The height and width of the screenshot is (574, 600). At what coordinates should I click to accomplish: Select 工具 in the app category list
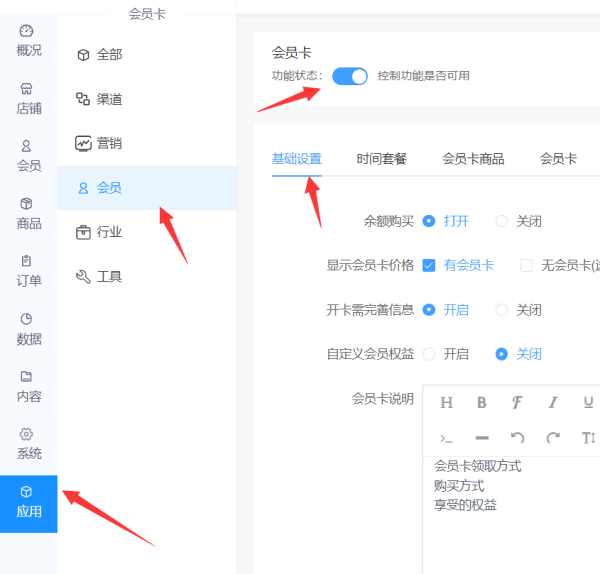click(x=147, y=277)
